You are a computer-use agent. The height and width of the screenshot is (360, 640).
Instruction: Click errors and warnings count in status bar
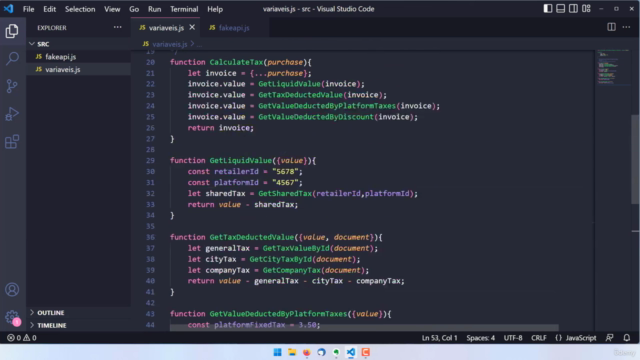coord(22,338)
